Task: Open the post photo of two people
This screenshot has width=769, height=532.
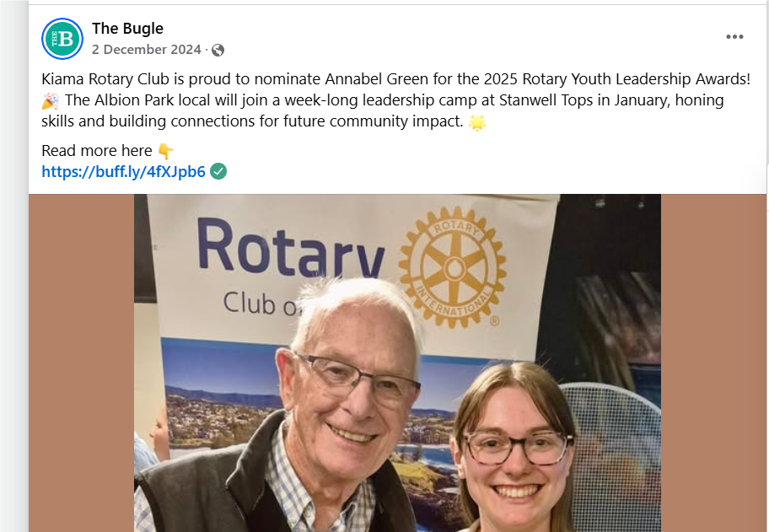Action: pos(397,363)
